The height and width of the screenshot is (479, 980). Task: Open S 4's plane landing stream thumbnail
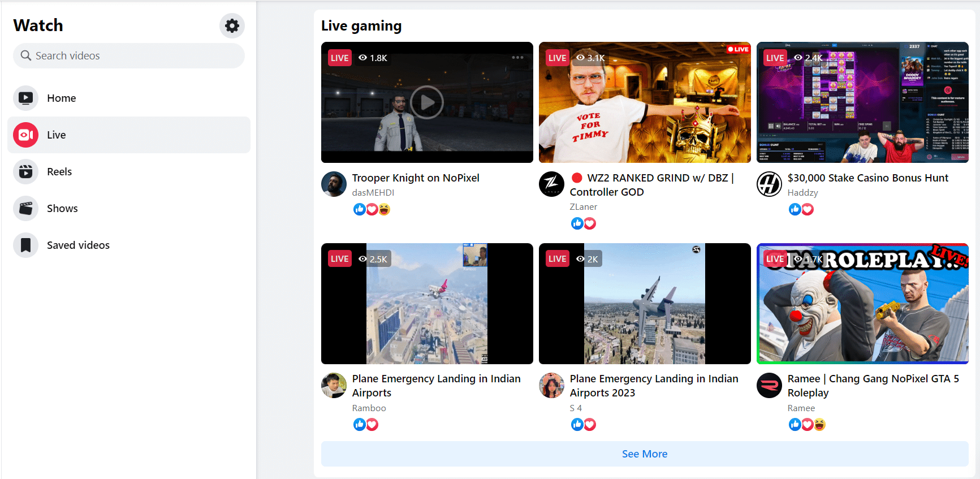[645, 304]
